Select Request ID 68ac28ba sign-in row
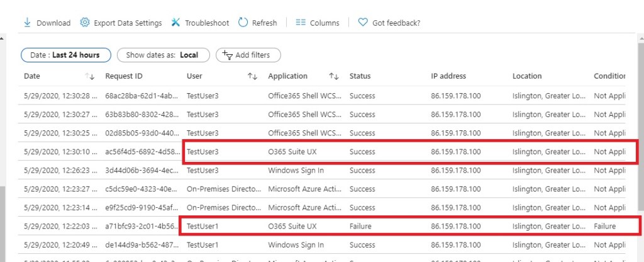This screenshot has height=262, width=644. (x=133, y=96)
